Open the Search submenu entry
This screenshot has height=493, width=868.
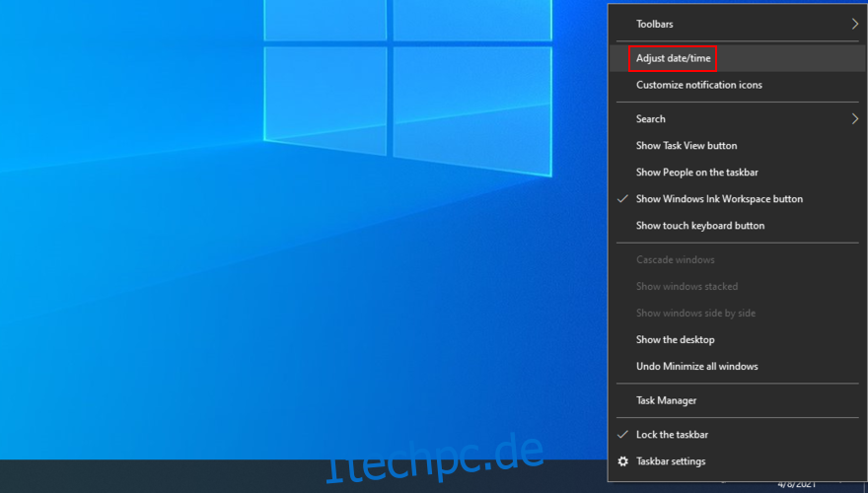click(x=738, y=119)
